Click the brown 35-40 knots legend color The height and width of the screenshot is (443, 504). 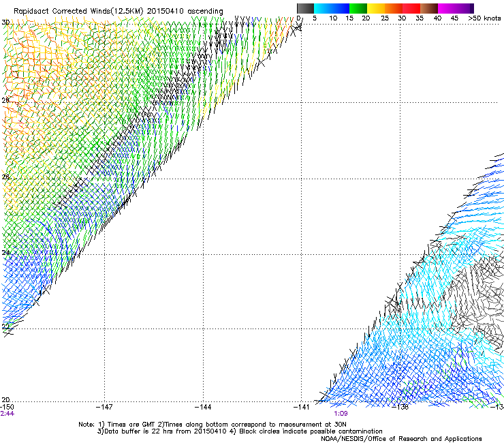tap(429, 8)
